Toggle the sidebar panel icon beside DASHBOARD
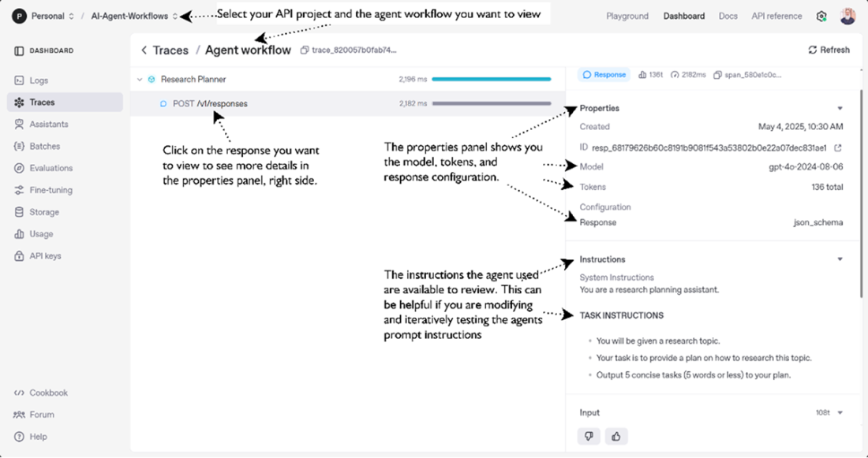 pos(19,51)
